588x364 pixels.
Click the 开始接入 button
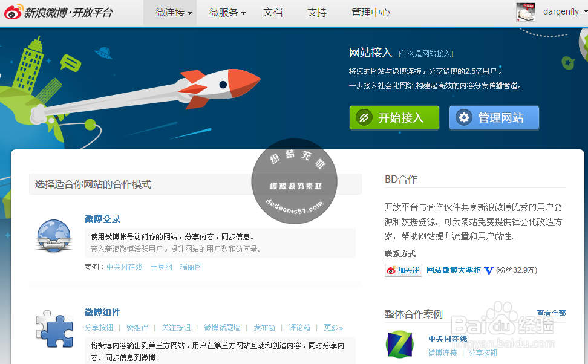[x=394, y=117]
